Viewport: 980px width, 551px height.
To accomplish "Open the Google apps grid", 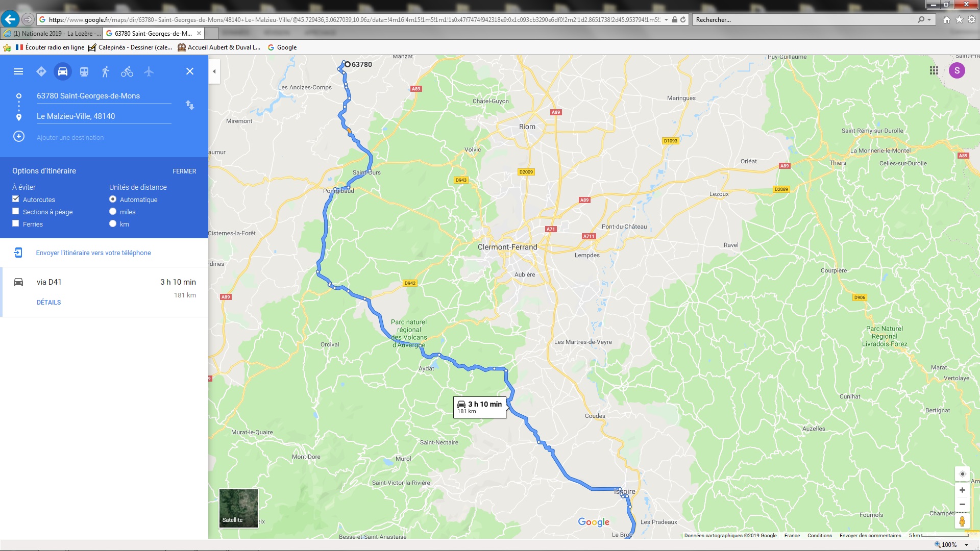I will 934,71.
